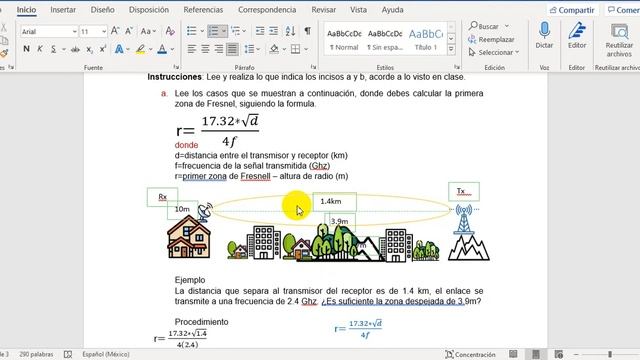Image resolution: width=640 pixels, height=360 pixels.
Task: Open line spacing options icon
Action: click(x=249, y=49)
